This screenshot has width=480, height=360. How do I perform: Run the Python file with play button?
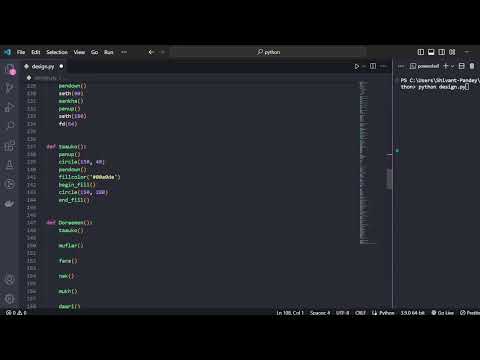pyautogui.click(x=357, y=66)
